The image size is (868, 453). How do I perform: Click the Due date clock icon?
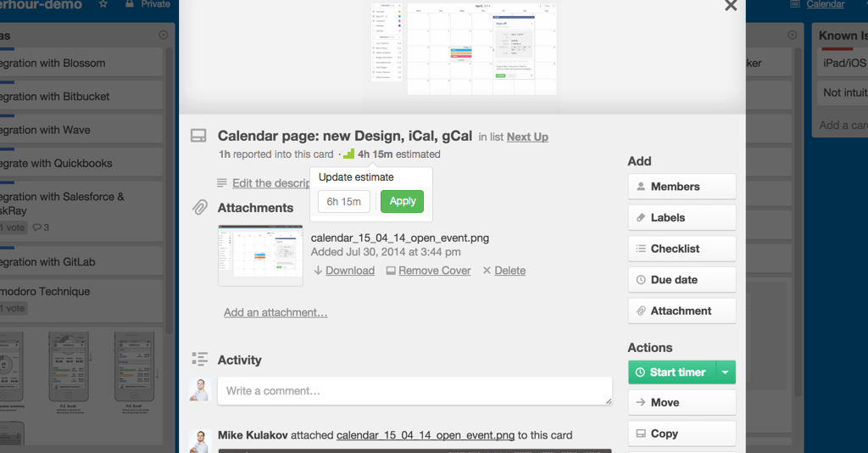pyautogui.click(x=641, y=280)
